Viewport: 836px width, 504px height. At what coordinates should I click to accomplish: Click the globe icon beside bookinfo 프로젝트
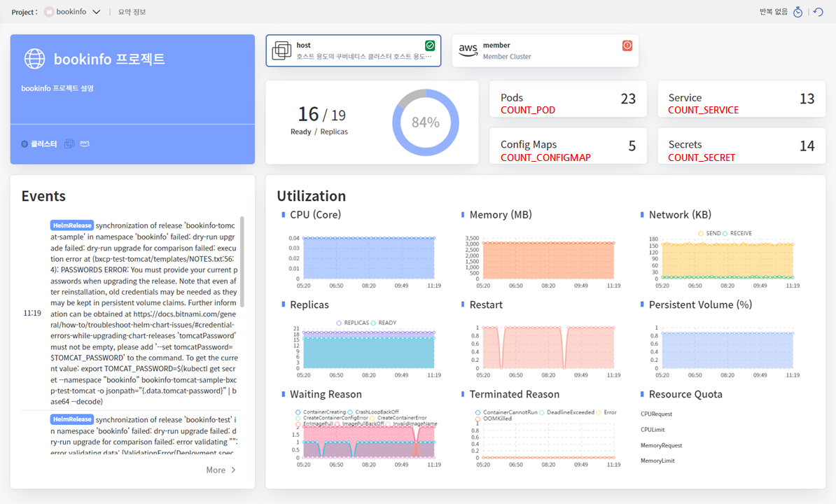pos(34,59)
